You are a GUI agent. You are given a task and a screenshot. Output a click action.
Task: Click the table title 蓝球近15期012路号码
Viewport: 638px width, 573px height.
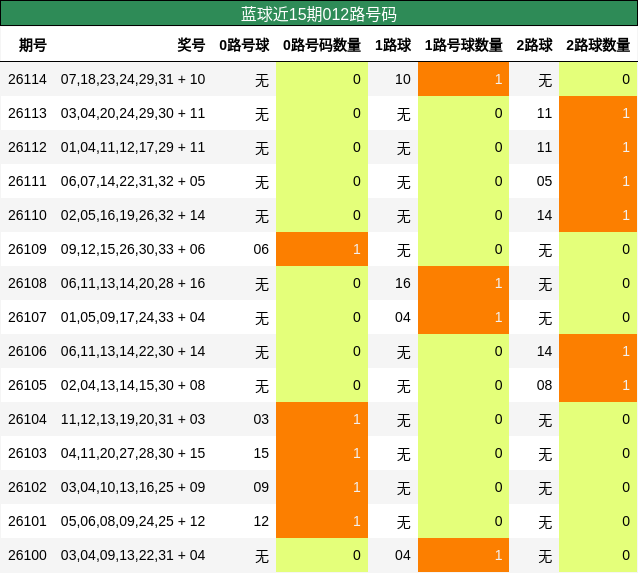pyautogui.click(x=319, y=14)
